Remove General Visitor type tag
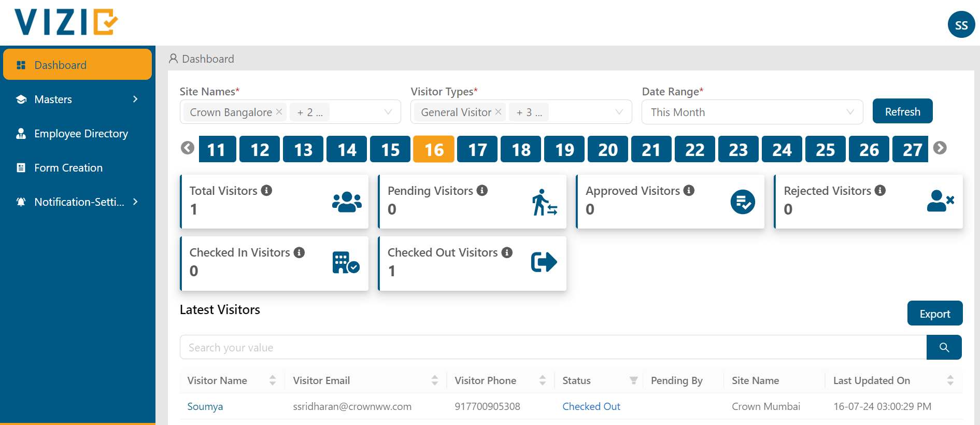The width and height of the screenshot is (980, 425). coord(498,112)
